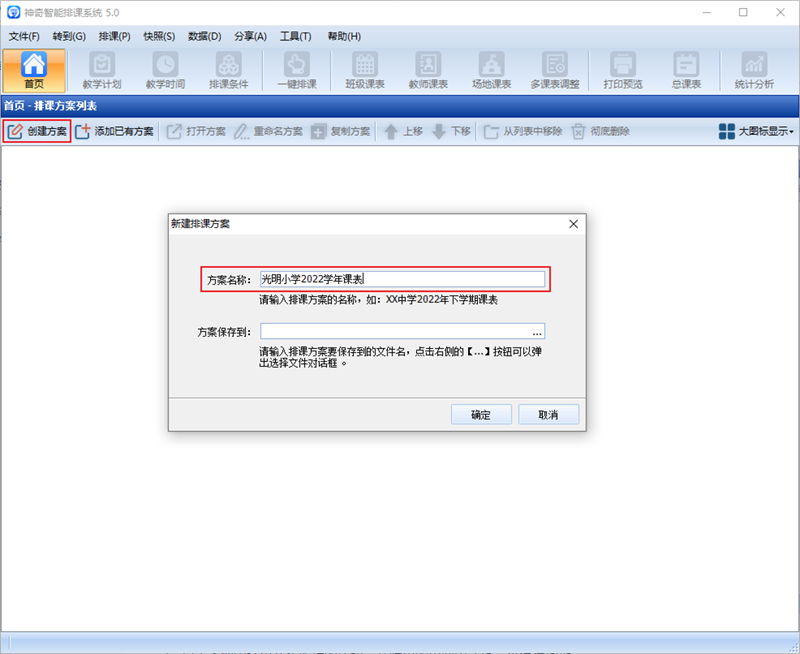The image size is (800, 654).
Task: Open the 快照(S) menu
Action: tap(159, 36)
